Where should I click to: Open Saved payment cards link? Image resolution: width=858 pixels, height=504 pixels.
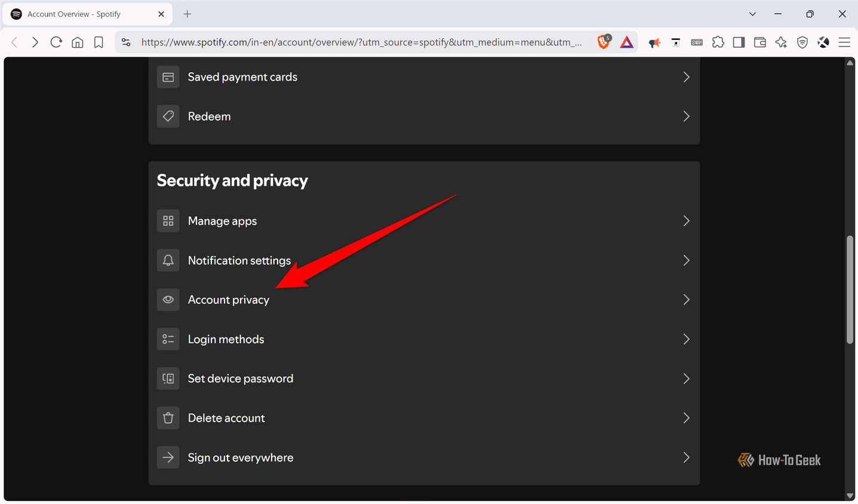coord(242,77)
